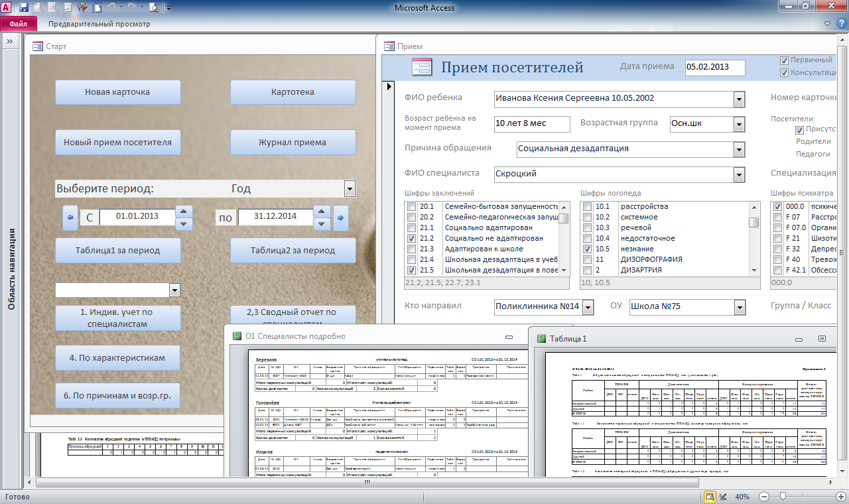This screenshot has height=504, width=849.
Task: Check the 10.1 расстройства checkbox
Action: pos(587,206)
